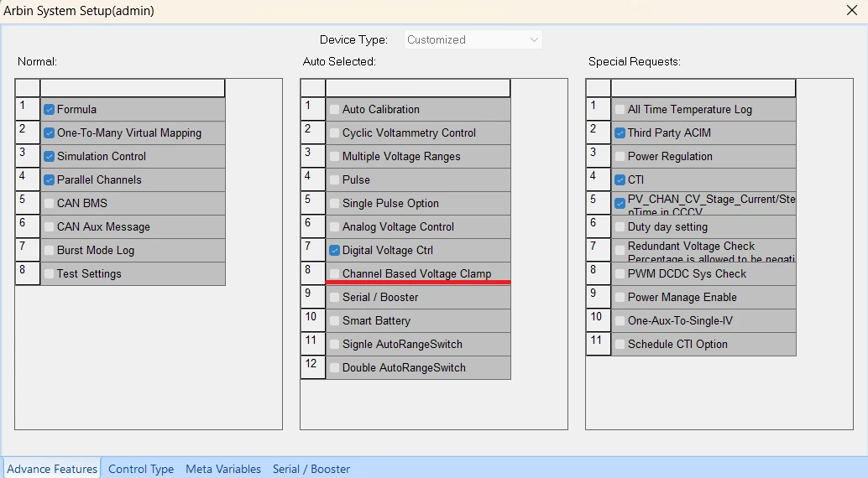Open the Control Type tab

tap(141, 469)
